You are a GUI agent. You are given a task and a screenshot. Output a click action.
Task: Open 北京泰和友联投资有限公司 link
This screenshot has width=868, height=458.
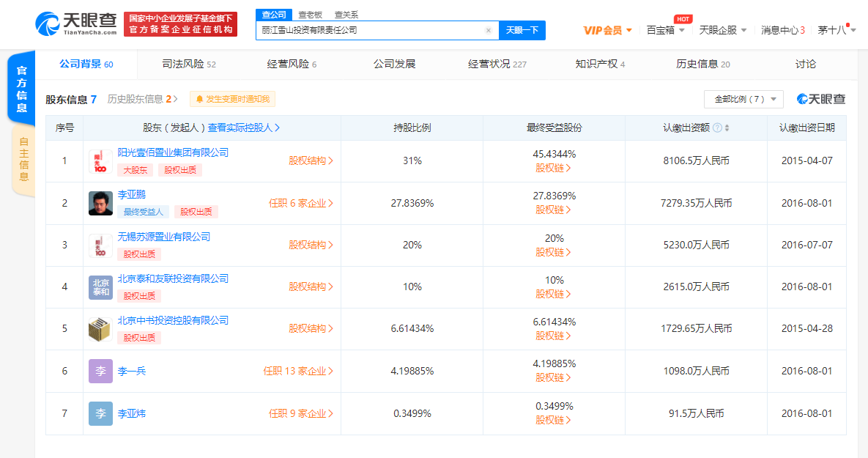click(x=173, y=278)
